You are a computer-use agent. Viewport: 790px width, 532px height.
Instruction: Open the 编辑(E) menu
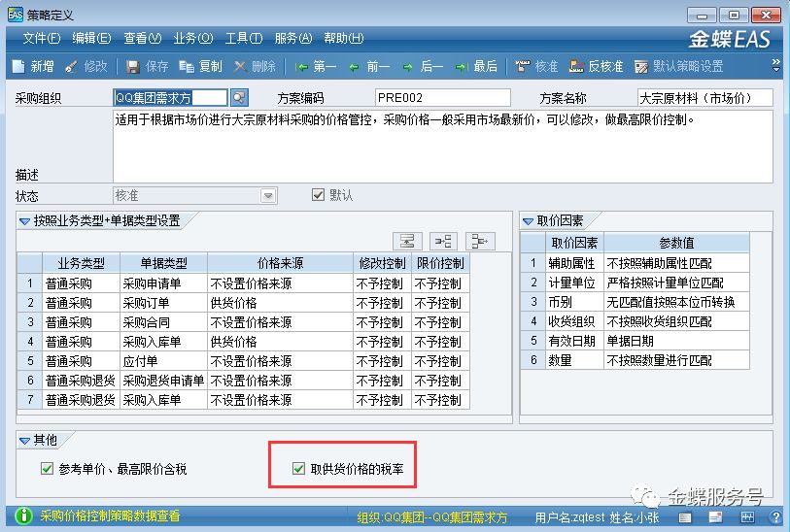[91, 38]
